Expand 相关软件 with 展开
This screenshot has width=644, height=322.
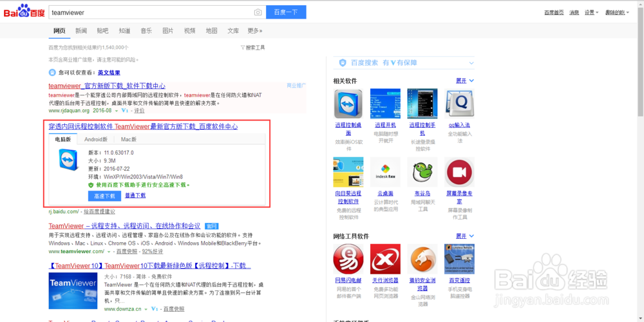point(464,81)
